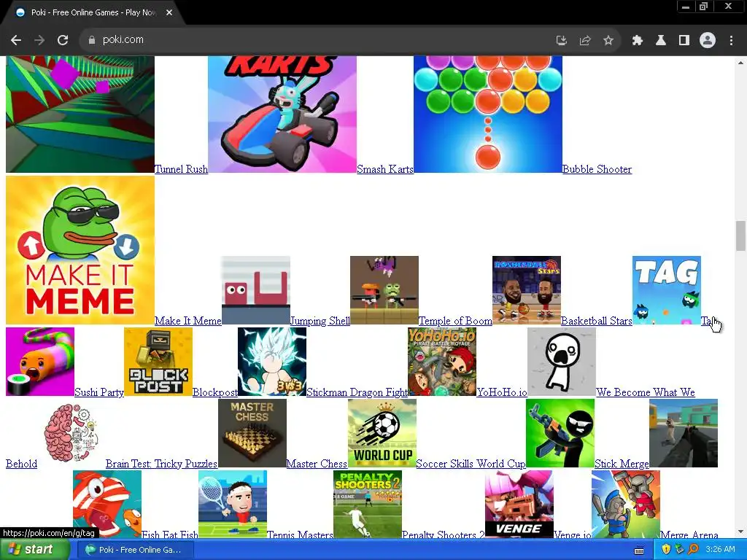Open the TAG game thumbnail
The image size is (747, 560).
[667, 290]
